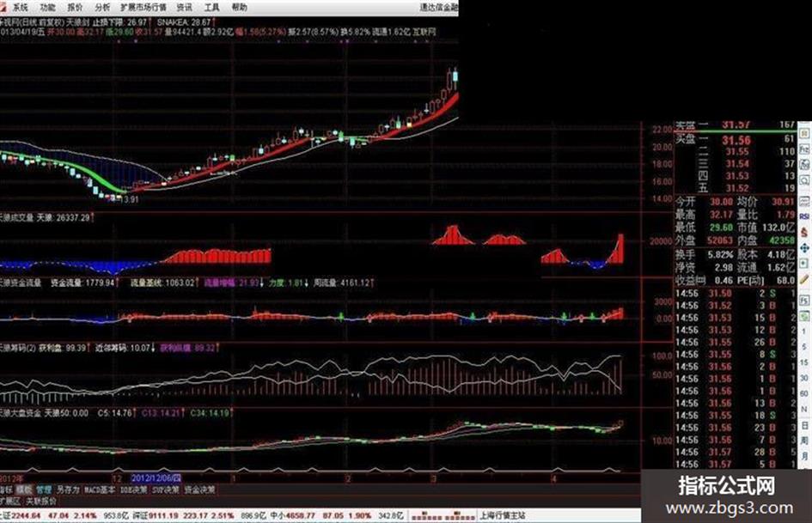Click the 天狼筹码 indicator label
Image resolution: width=812 pixels, height=523 pixels.
coord(17,348)
